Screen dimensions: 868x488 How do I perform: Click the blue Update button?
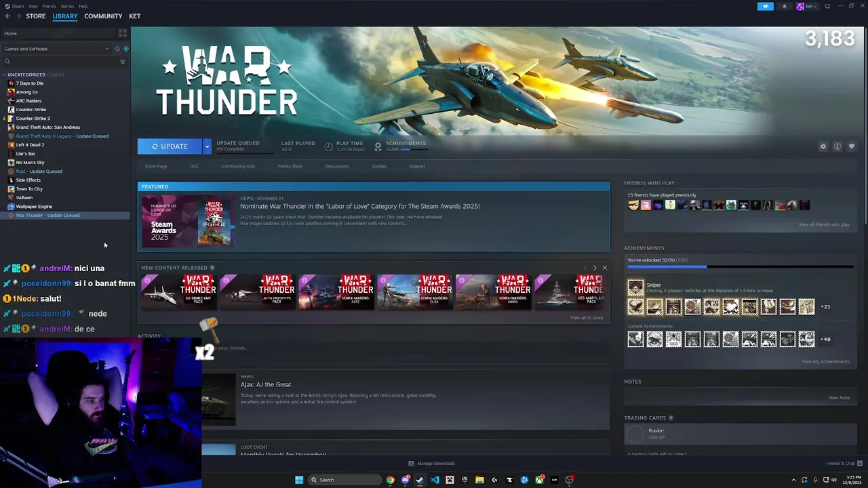(170, 146)
